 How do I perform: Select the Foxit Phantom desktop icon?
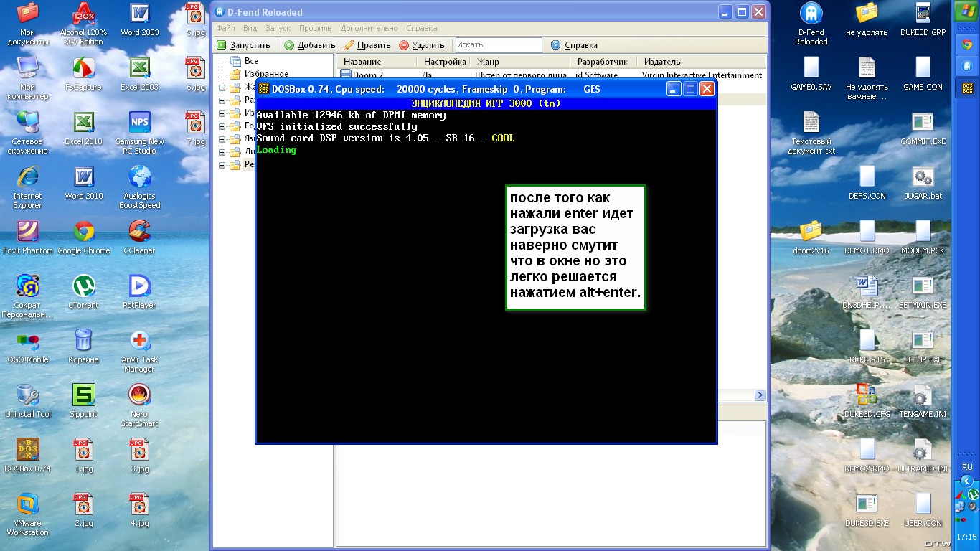coord(28,238)
